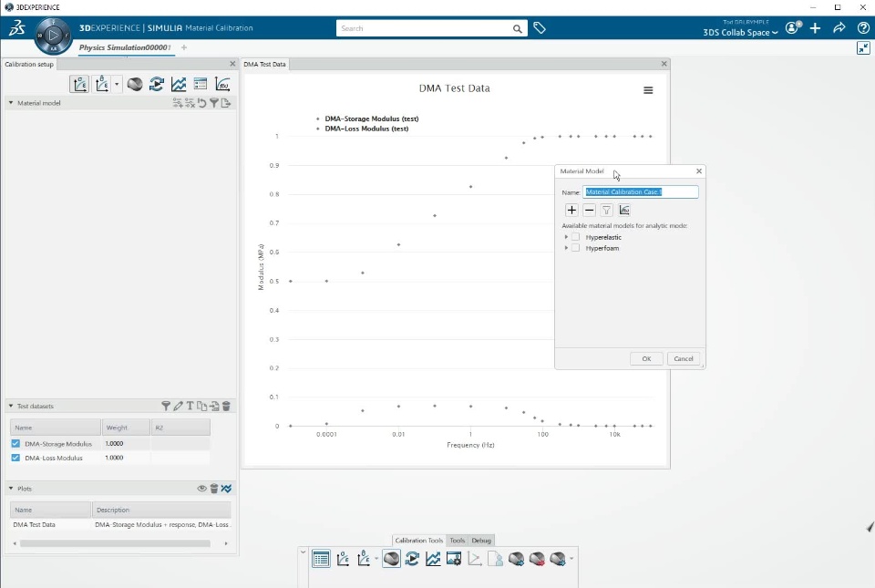Viewport: 875px width, 588px height.
Task: Select the Calibration setup panel tab
Action: [29, 64]
